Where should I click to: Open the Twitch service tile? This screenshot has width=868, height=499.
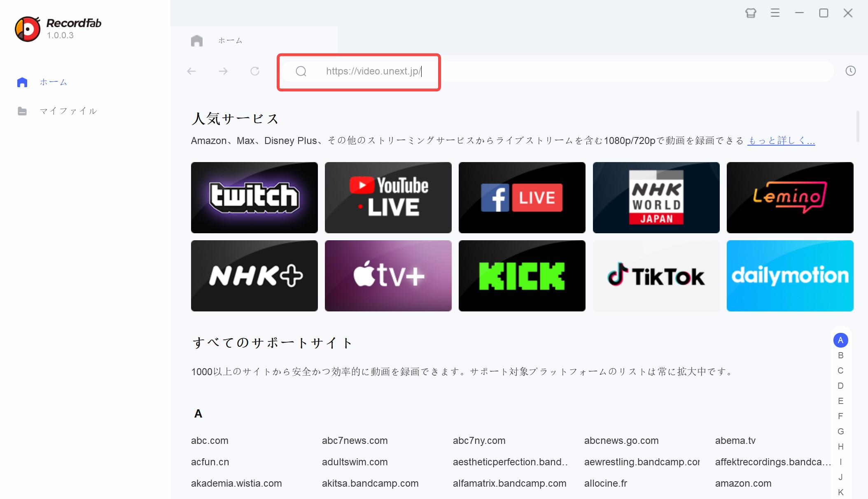tap(254, 197)
